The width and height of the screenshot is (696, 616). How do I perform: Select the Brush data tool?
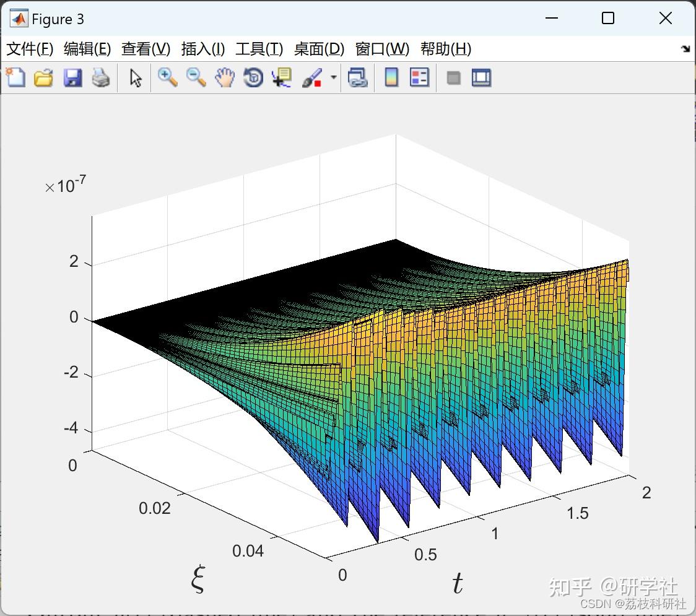pyautogui.click(x=313, y=77)
